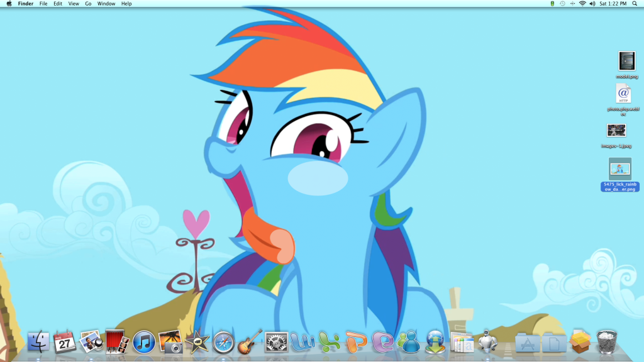Launch iCal calendar showing 27

pos(65,342)
